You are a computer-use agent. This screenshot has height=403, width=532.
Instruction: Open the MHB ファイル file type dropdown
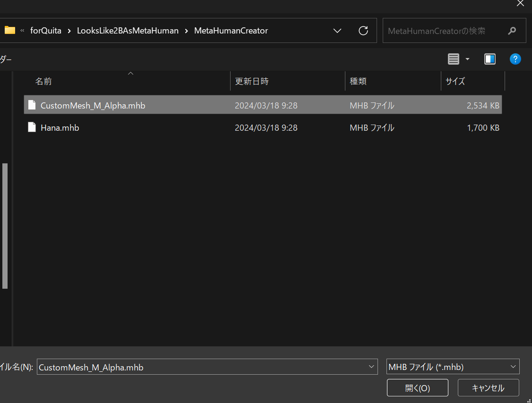[x=513, y=367]
